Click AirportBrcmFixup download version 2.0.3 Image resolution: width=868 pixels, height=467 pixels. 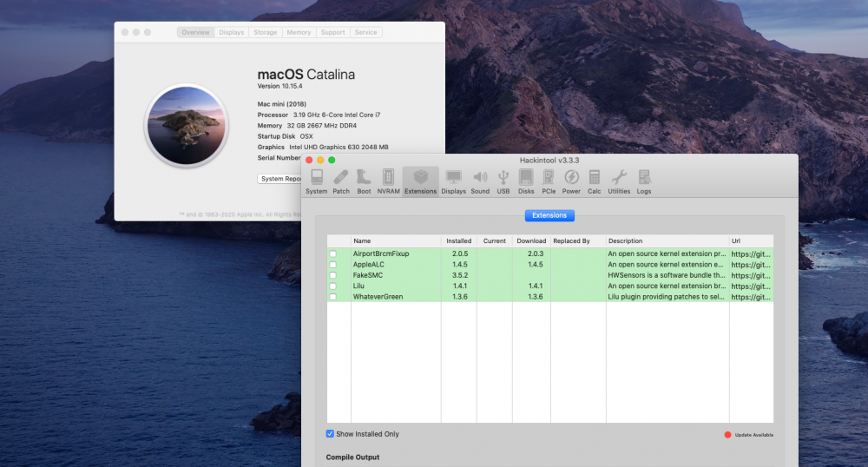[536, 253]
